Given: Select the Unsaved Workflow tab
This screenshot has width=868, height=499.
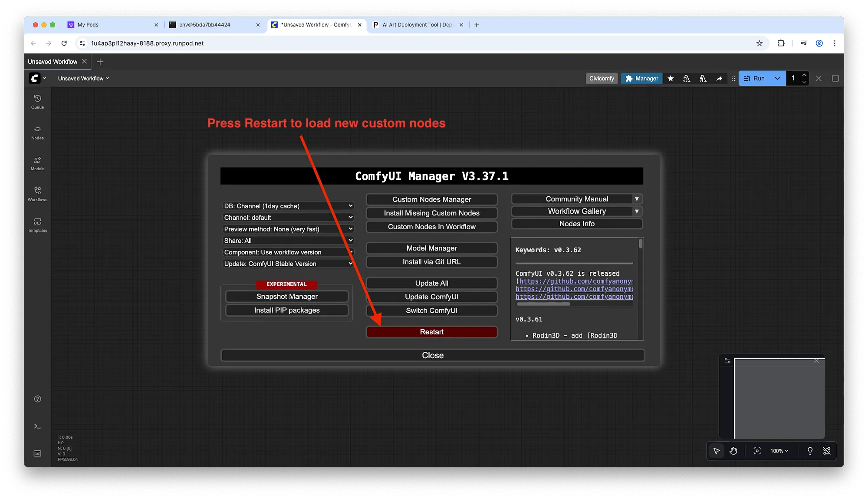Looking at the screenshot, I should (53, 62).
